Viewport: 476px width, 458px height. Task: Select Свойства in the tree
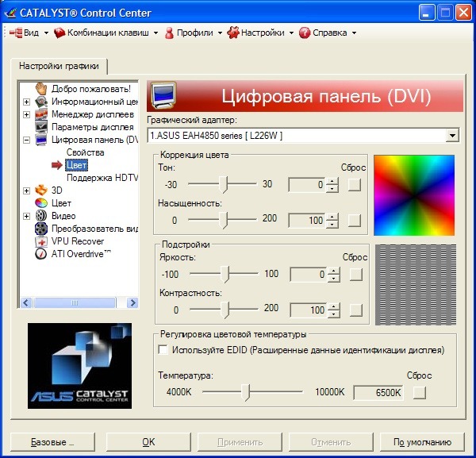tap(86, 152)
